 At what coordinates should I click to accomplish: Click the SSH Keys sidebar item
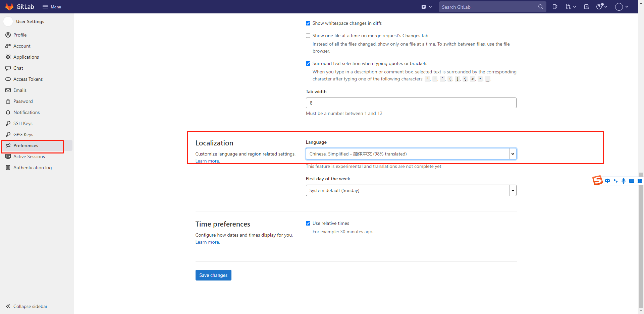[x=22, y=123]
